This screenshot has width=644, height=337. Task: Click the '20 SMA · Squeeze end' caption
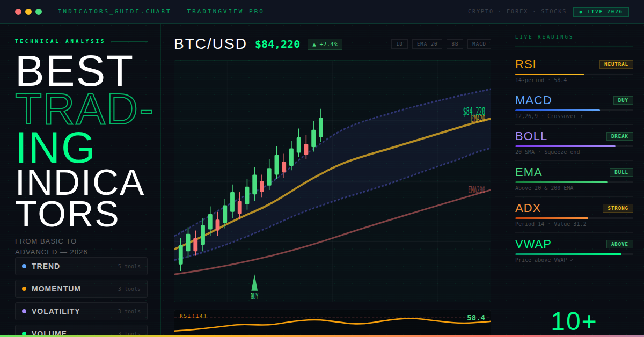(x=547, y=152)
